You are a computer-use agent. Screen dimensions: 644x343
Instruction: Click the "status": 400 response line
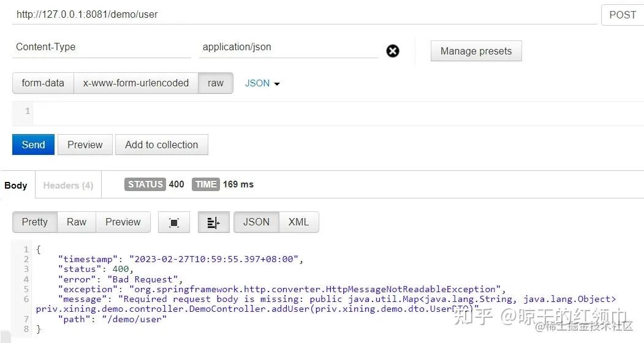[x=96, y=269]
